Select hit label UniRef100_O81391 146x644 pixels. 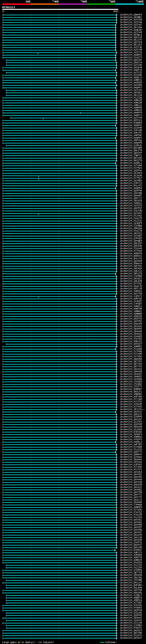click(x=131, y=578)
